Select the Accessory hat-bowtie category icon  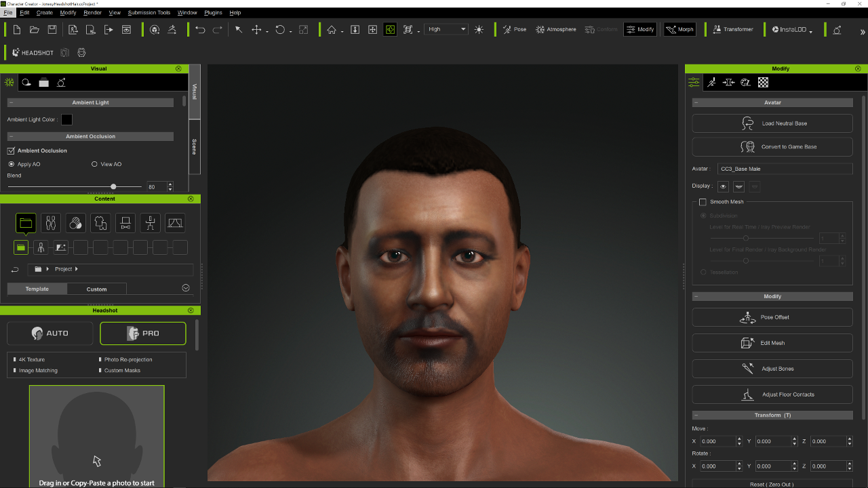click(125, 223)
